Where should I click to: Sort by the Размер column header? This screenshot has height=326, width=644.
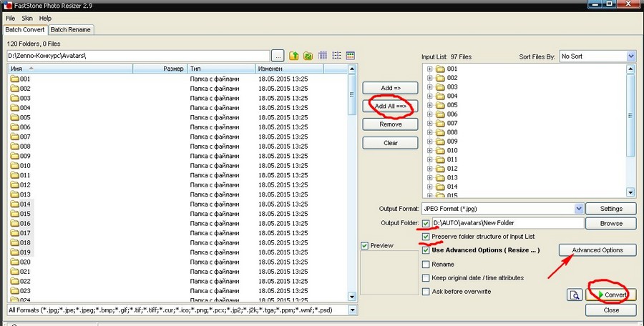coord(160,69)
